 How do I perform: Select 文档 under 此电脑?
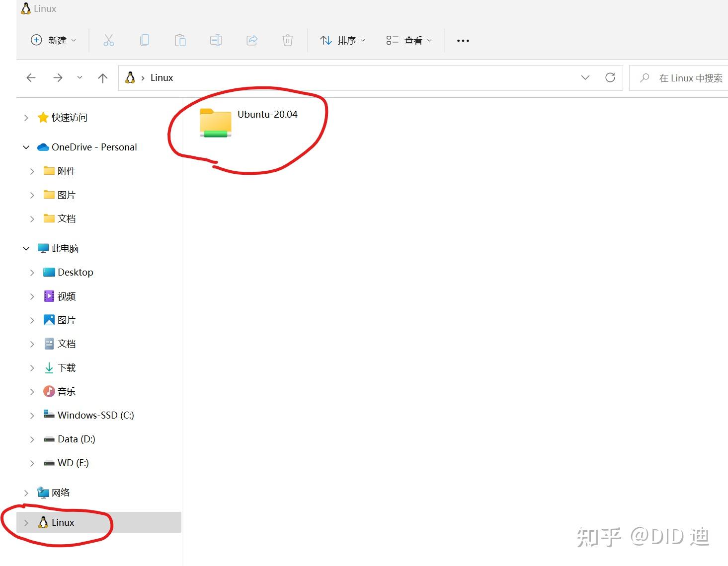point(67,344)
